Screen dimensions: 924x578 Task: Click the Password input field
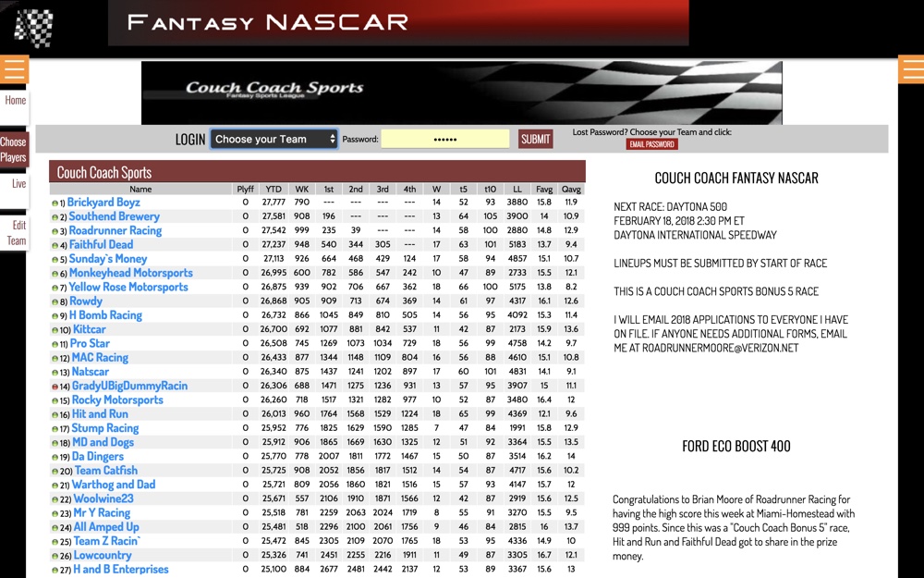tap(445, 140)
